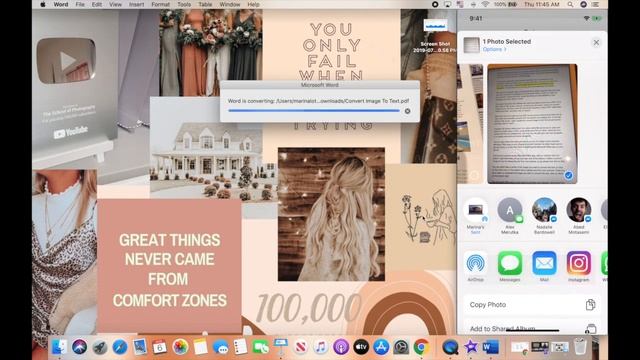
Task: Open Reminders list icon in dock
Action: (240, 347)
